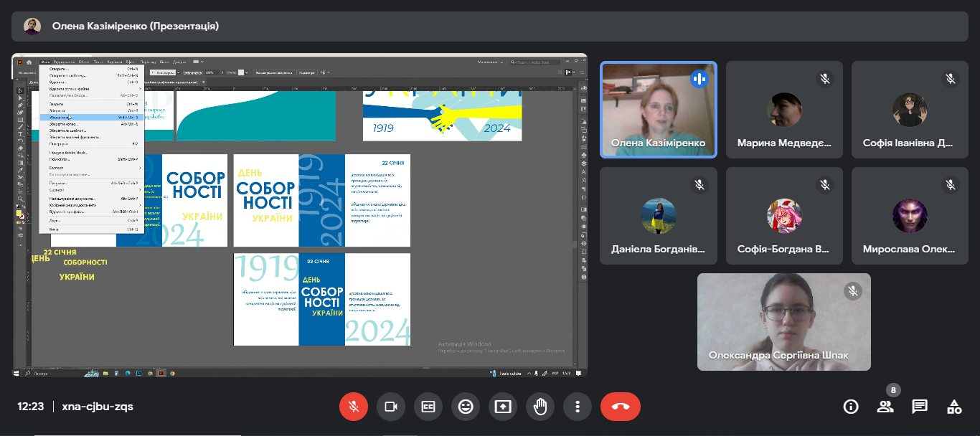Screen dimensions: 980x436
Task: Select the Eyedropper tool in Illustrator
Action: (21, 170)
